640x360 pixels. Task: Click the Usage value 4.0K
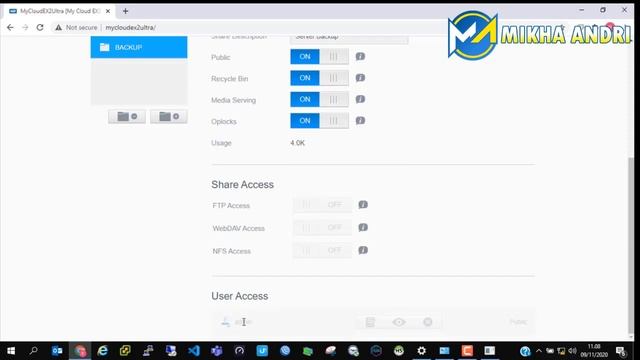tap(298, 143)
